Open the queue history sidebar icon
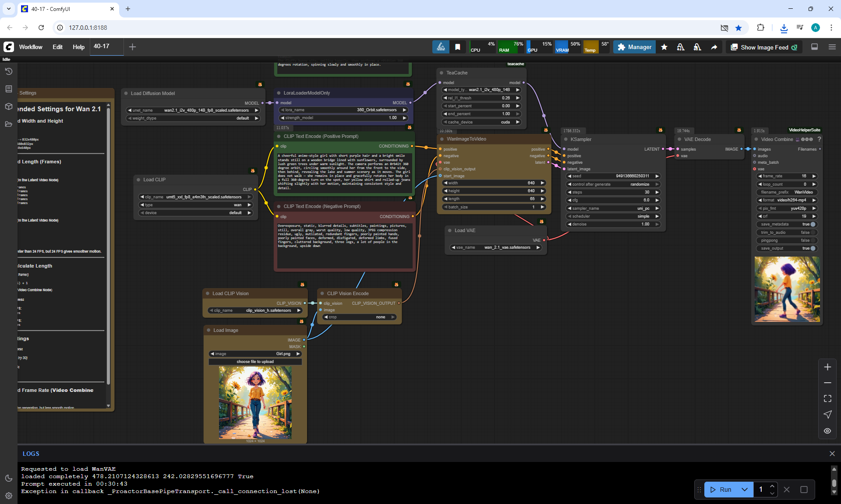The image size is (841, 504). coord(8,71)
